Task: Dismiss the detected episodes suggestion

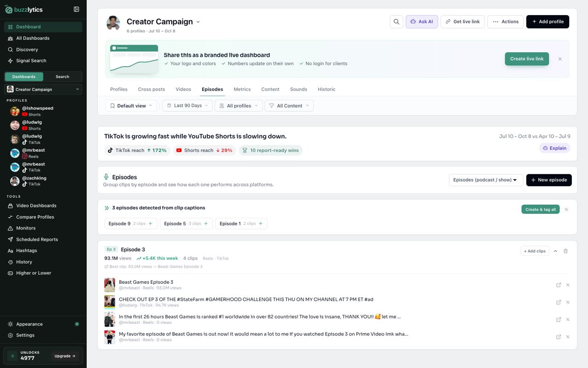Action: click(x=566, y=209)
